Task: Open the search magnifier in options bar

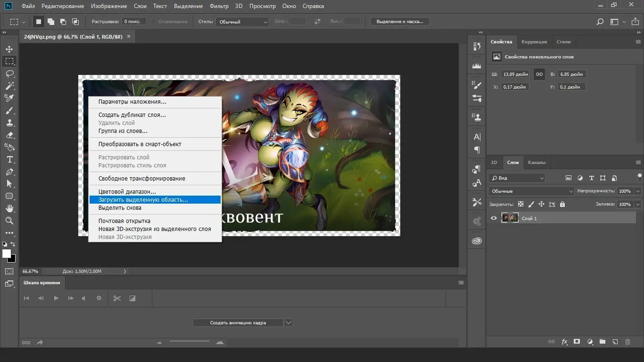Action: [600, 22]
